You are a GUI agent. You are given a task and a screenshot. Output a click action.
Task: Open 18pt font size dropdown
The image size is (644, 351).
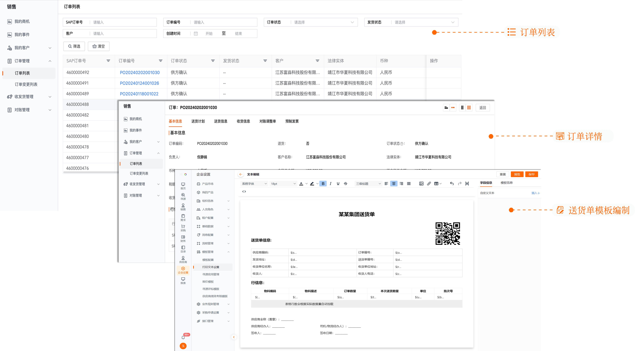coord(283,184)
